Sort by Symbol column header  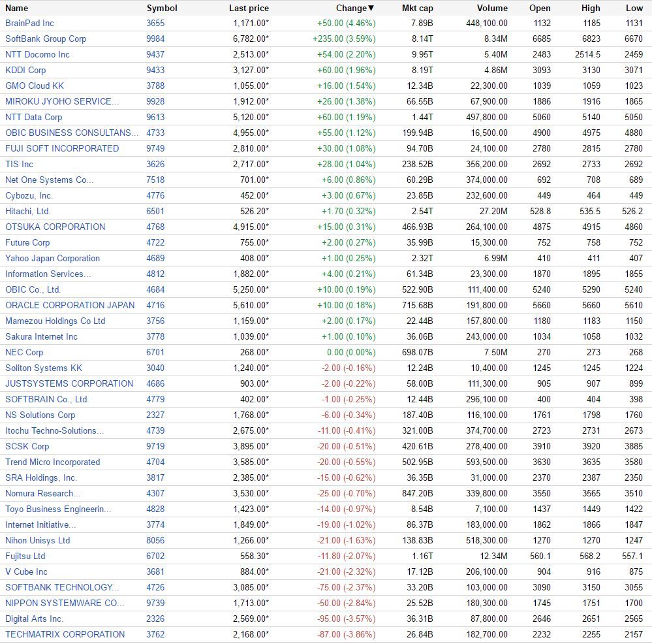click(162, 8)
